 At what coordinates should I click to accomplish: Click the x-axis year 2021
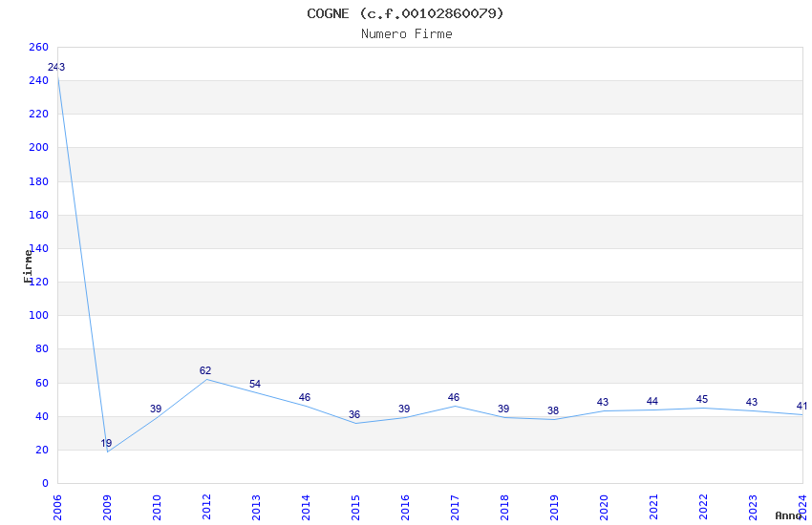click(x=653, y=508)
